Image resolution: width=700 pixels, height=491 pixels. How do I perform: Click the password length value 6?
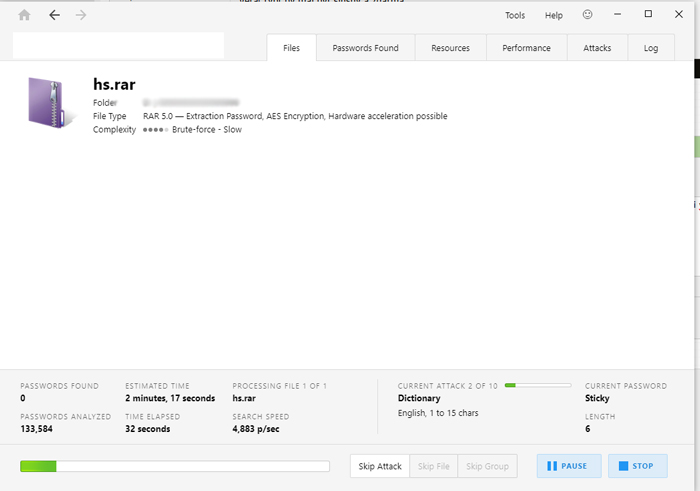588,429
